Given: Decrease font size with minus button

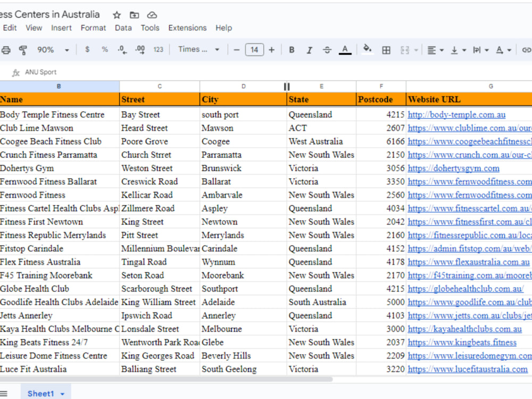Looking at the screenshot, I should point(237,50).
